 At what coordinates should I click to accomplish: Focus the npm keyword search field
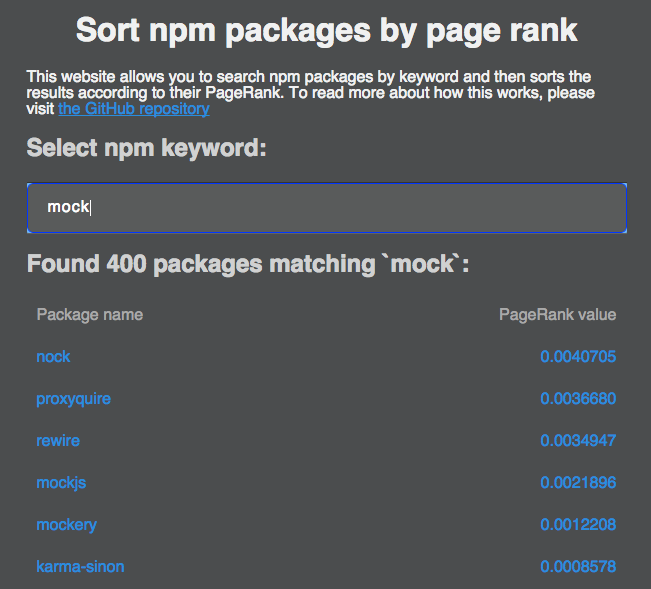(327, 208)
